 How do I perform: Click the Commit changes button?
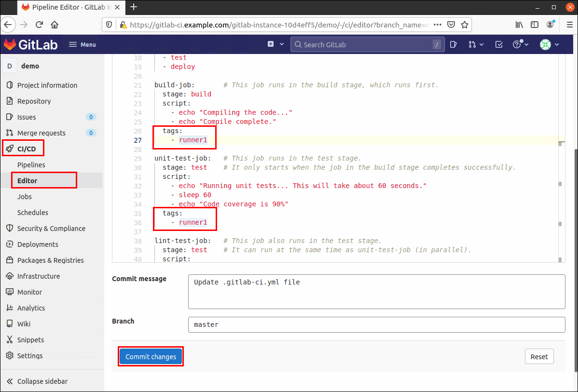click(151, 357)
